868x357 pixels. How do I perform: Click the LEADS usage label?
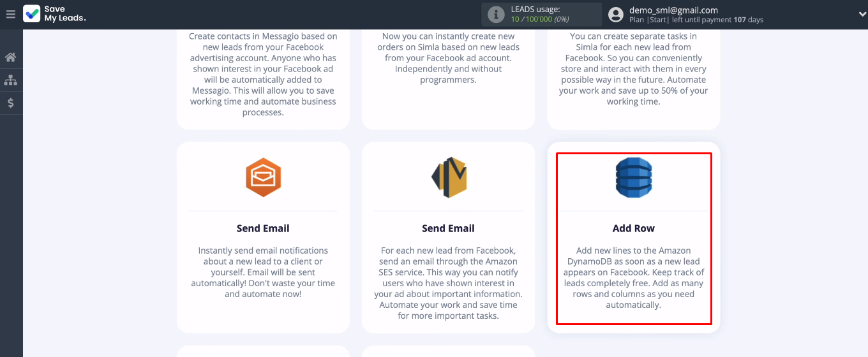click(x=535, y=10)
